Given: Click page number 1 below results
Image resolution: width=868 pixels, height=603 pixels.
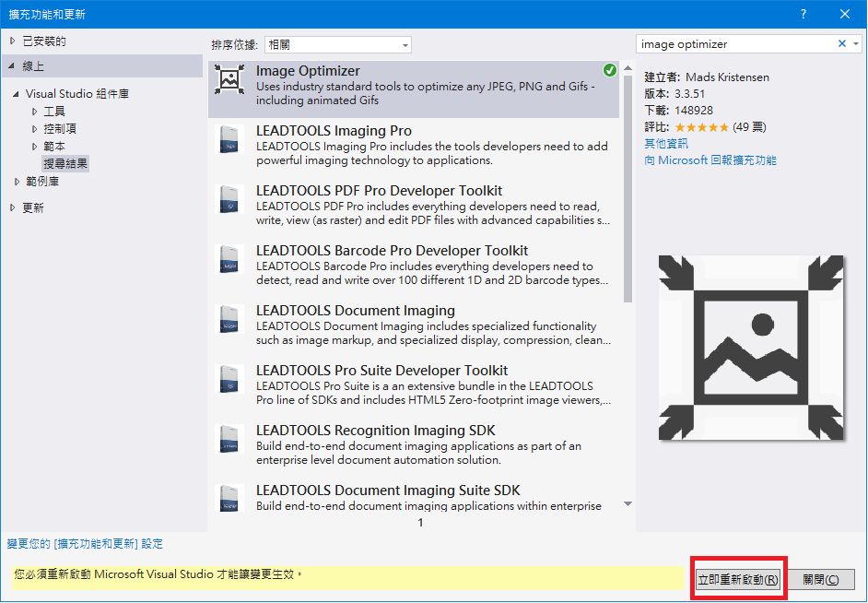Looking at the screenshot, I should point(420,522).
